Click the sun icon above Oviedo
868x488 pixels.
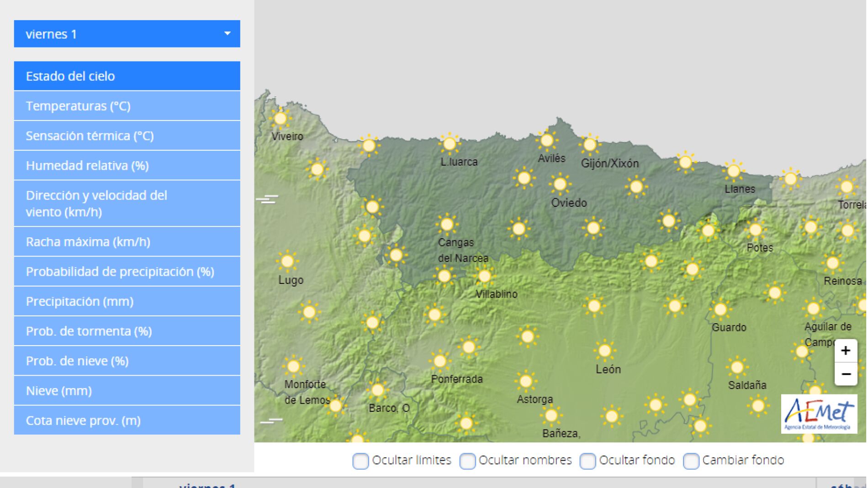click(x=560, y=184)
